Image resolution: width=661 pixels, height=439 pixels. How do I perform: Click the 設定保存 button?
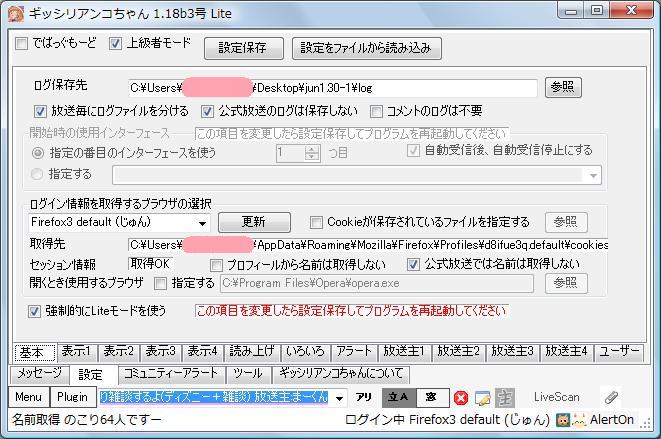click(242, 47)
